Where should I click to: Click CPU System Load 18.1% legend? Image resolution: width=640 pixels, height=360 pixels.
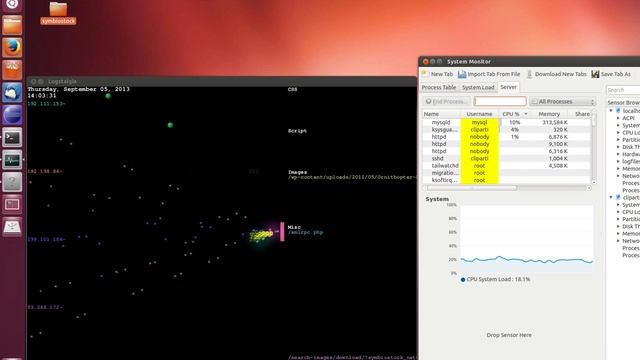(496, 280)
